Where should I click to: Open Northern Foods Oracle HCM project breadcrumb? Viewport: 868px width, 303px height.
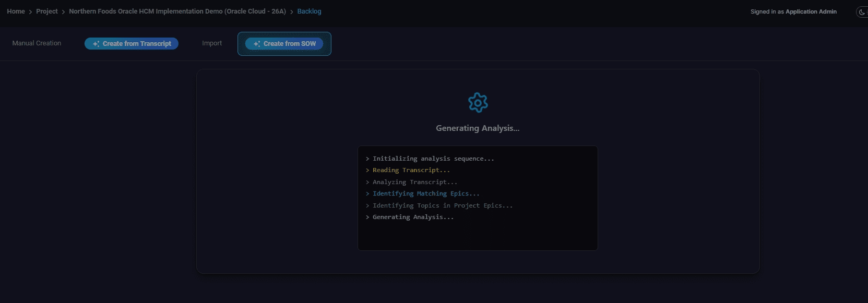[177, 11]
